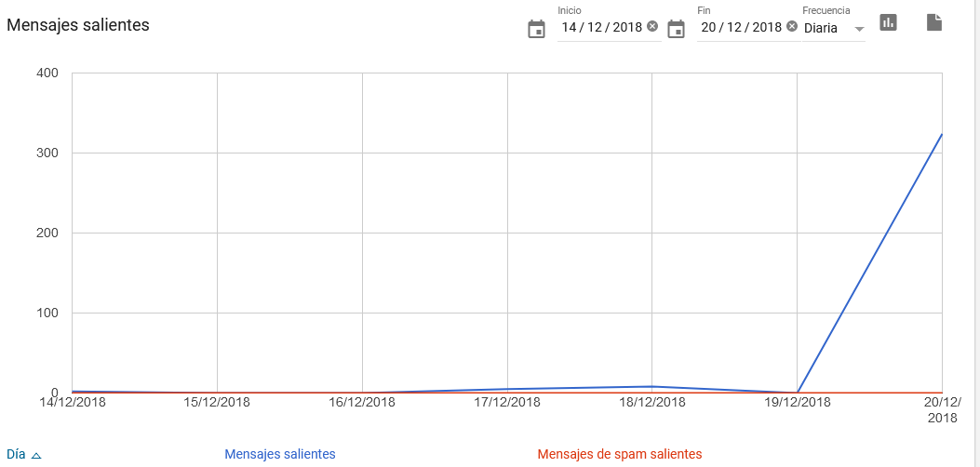Clear the Fin date 20/12/2018
This screenshot has width=980, height=467.
pos(792,26)
